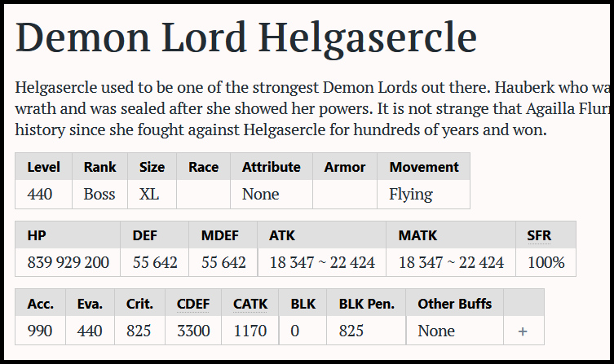Select the Acc. value 990

40,331
